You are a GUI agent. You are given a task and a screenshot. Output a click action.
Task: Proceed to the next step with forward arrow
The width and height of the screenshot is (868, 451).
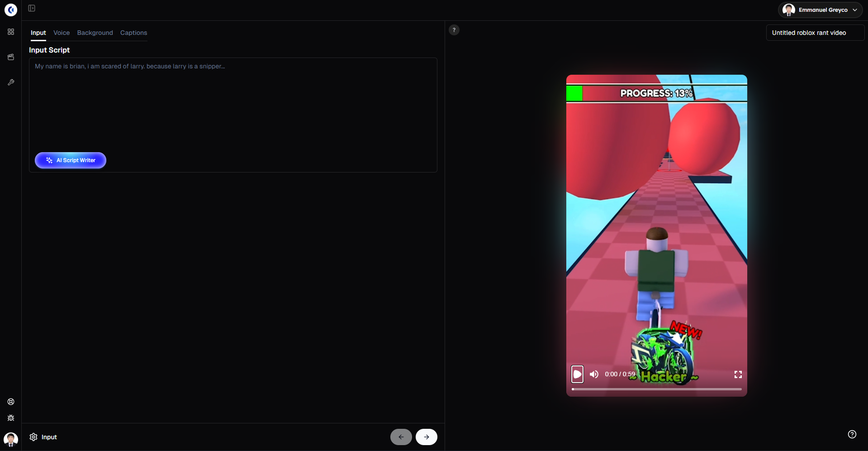[x=427, y=437]
